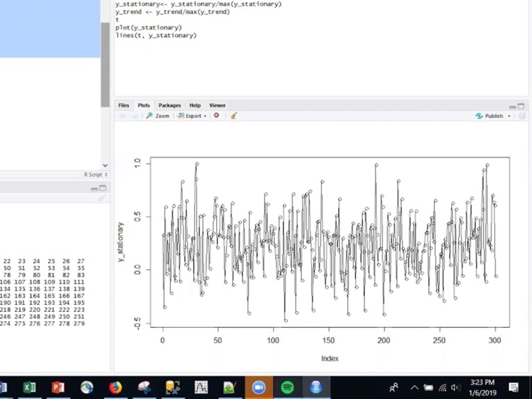Zoom the current plot
This screenshot has height=399, width=532.
point(157,115)
